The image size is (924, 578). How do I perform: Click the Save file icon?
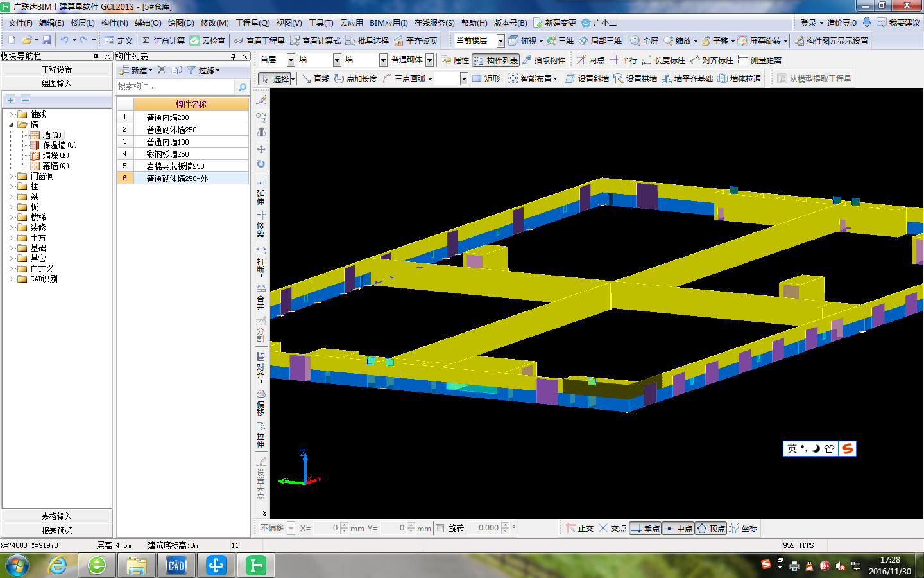(46, 40)
